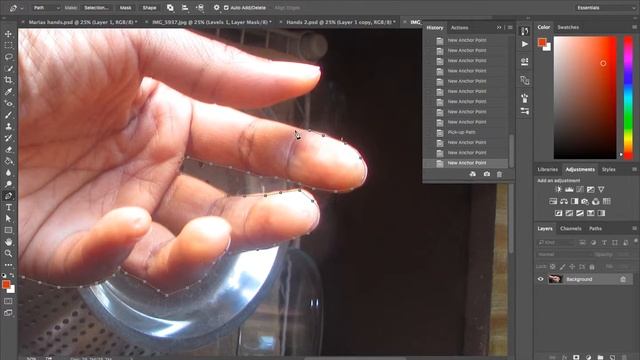Open path alignment options
Viewport: 640px width, 360px height.
[185, 8]
